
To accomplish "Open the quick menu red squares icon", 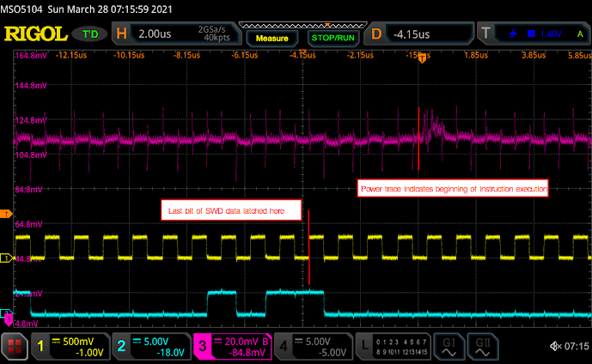I will tap(15, 346).
